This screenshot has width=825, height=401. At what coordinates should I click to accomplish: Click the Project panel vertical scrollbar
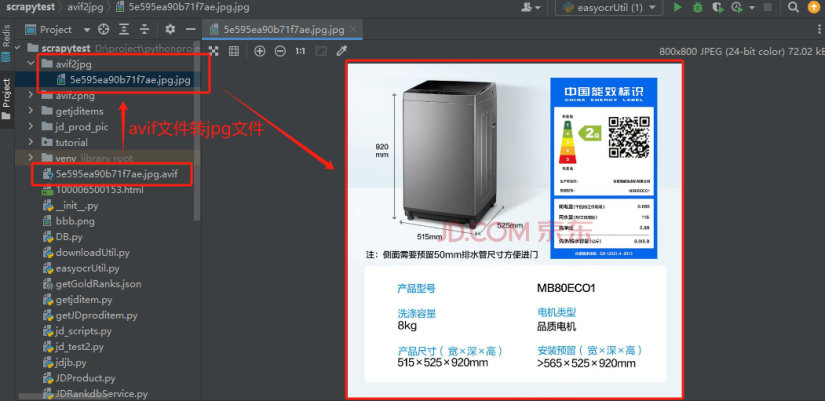pos(197,132)
